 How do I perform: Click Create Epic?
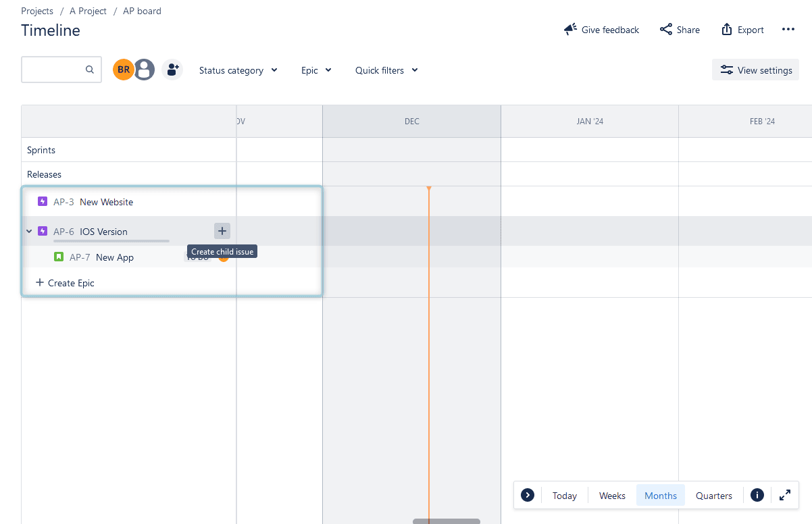(x=64, y=283)
